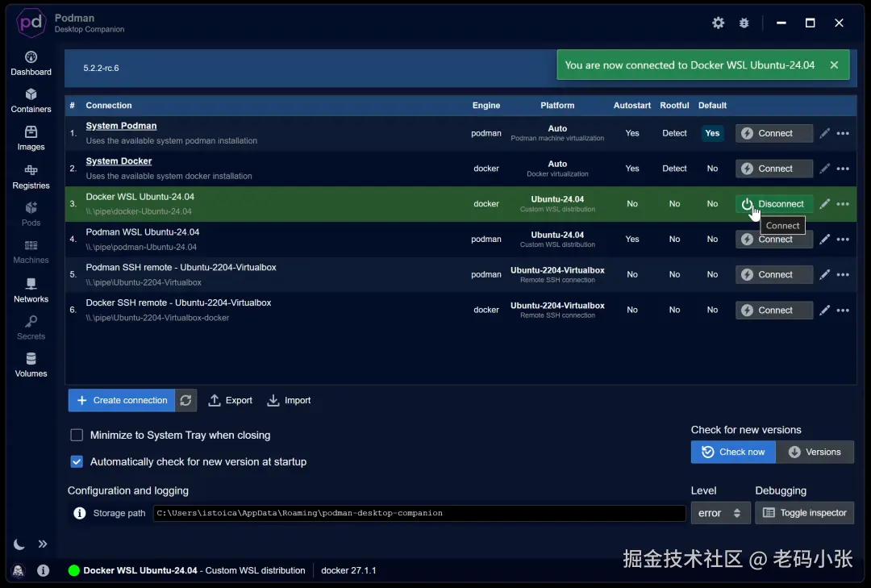Export the connections list
This screenshot has height=588, width=871.
tap(230, 400)
